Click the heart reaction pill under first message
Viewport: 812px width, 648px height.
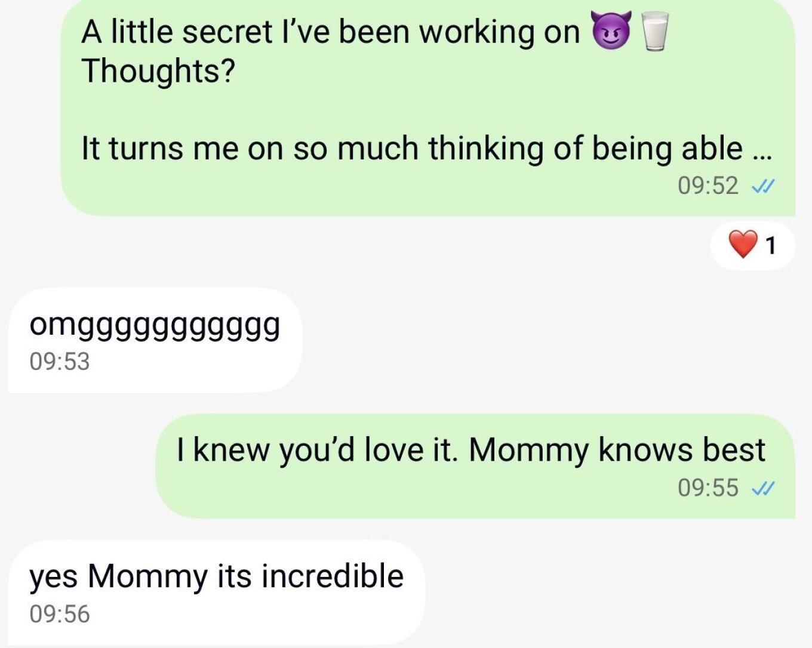point(752,245)
